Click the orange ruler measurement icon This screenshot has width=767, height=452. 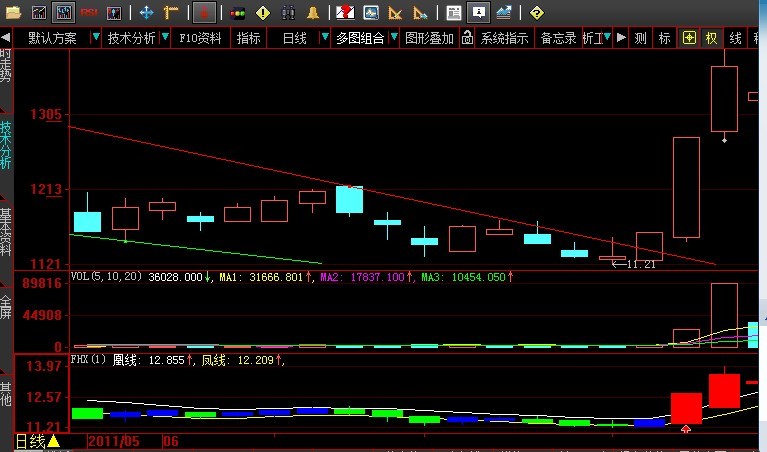point(171,12)
